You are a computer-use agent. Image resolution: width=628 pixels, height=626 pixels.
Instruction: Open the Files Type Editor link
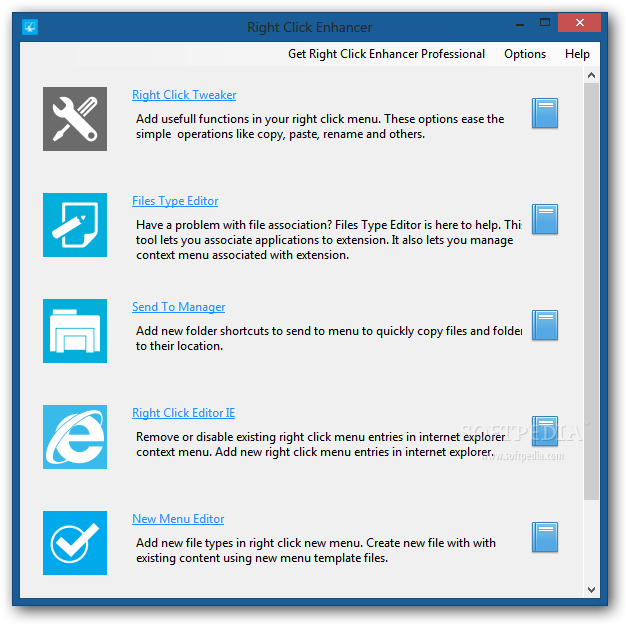(175, 201)
